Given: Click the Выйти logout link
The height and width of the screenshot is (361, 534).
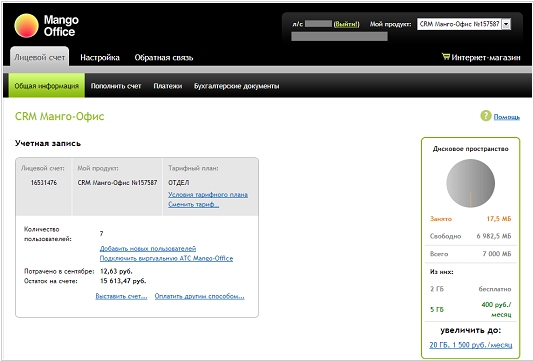Looking at the screenshot, I should pos(346,24).
